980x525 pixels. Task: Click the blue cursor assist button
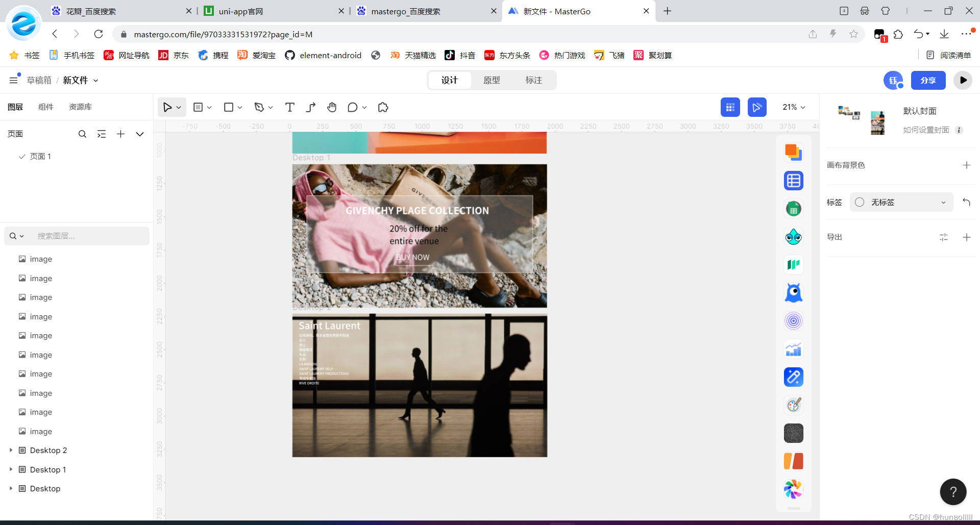(757, 107)
